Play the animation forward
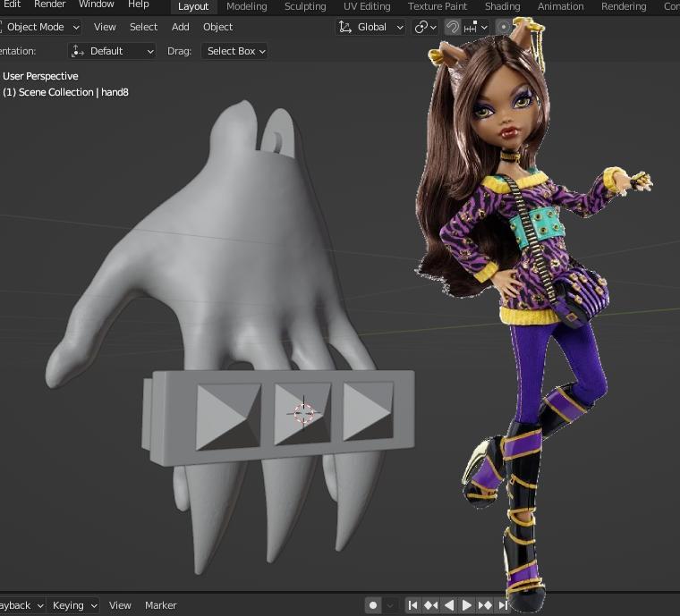The width and height of the screenshot is (680, 616). click(x=467, y=605)
